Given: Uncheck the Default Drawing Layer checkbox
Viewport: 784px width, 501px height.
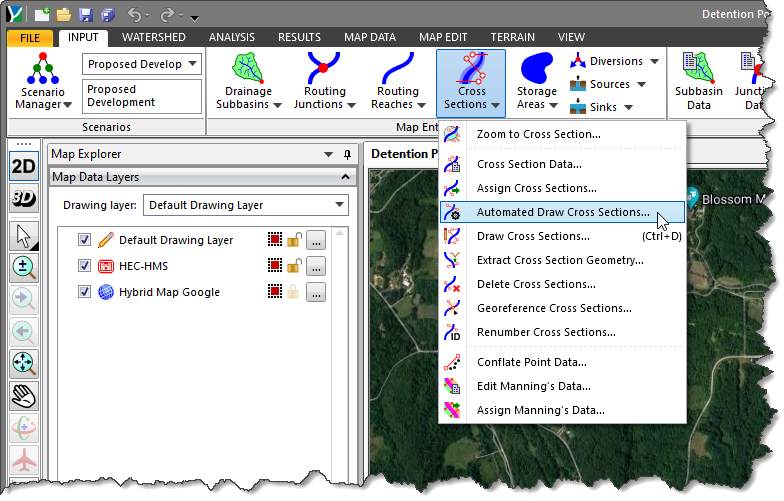Looking at the screenshot, I should click(x=85, y=240).
